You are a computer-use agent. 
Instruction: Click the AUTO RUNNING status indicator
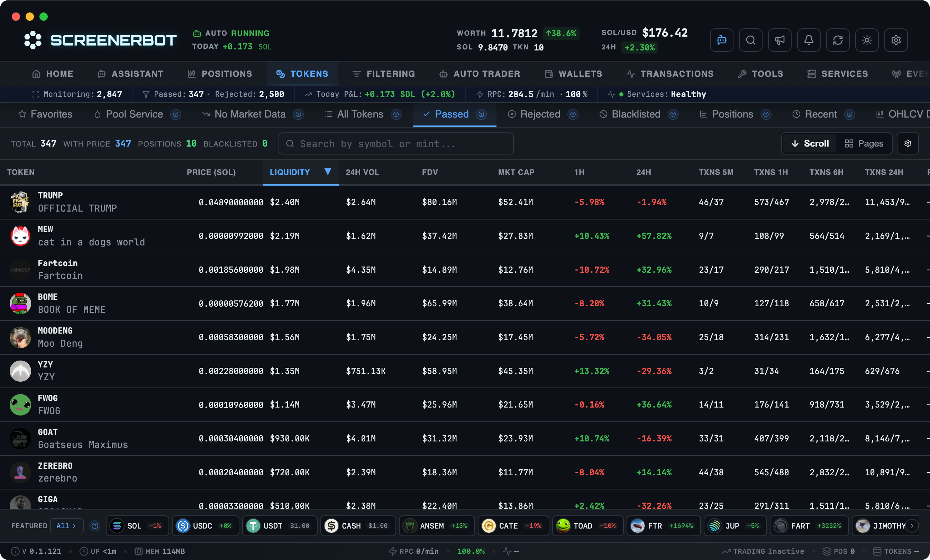(x=231, y=33)
